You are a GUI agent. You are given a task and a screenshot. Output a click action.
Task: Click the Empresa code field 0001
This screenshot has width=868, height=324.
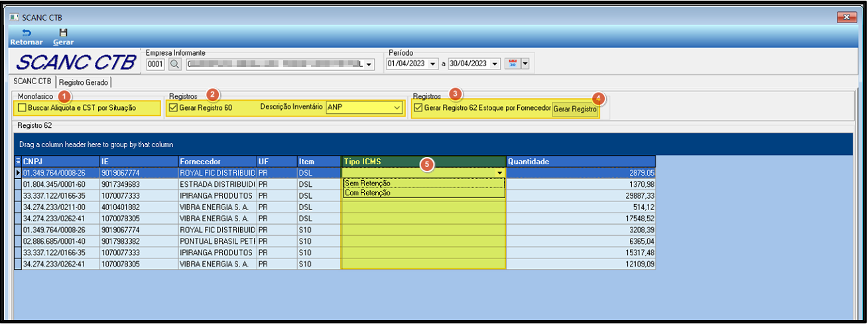pyautogui.click(x=155, y=64)
